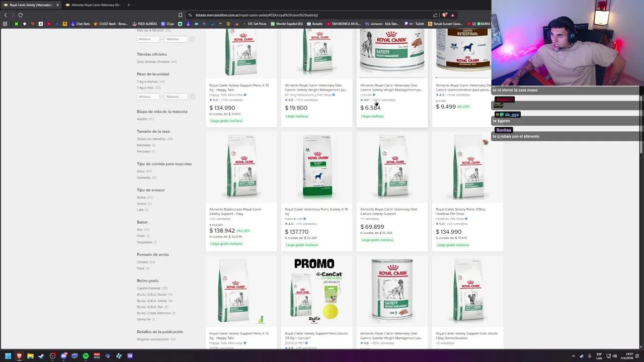Click the share icon in the address bar
The image size is (644, 362).
[x=435, y=15]
